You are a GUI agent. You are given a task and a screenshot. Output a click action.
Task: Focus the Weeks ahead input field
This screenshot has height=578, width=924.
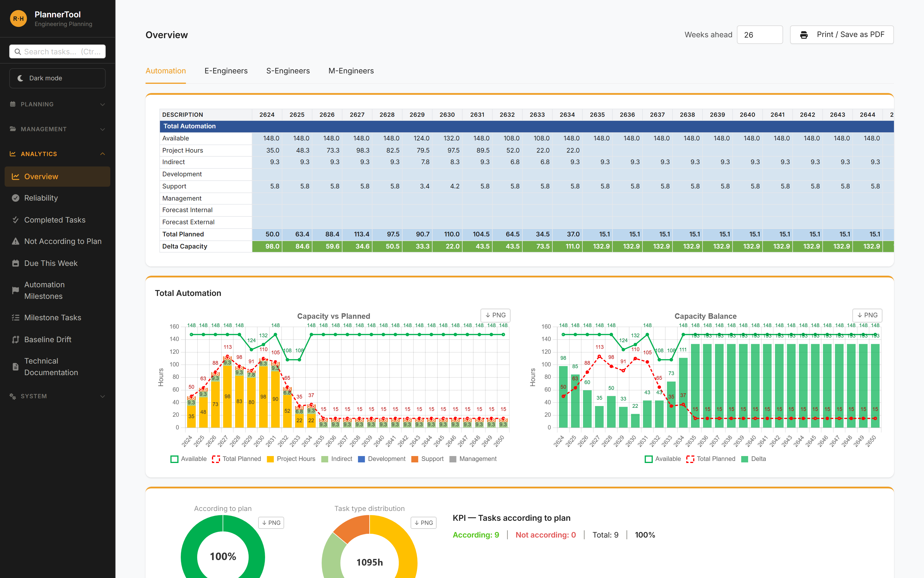759,35
